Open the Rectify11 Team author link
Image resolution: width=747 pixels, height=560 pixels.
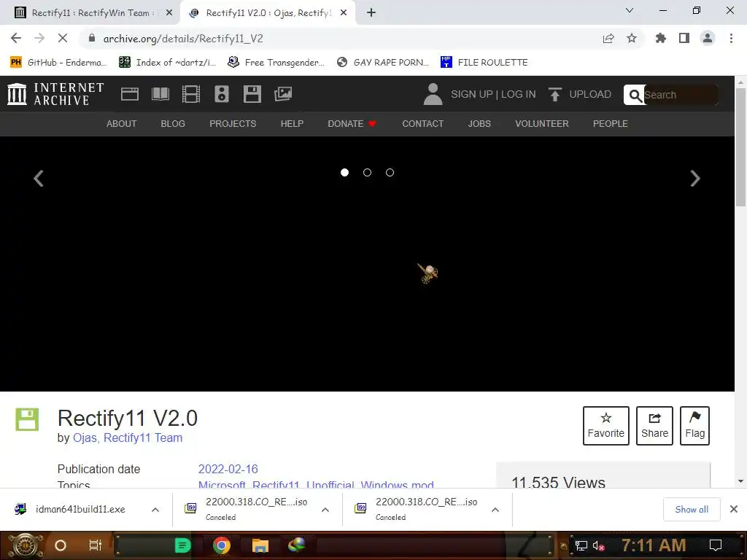coord(143,438)
